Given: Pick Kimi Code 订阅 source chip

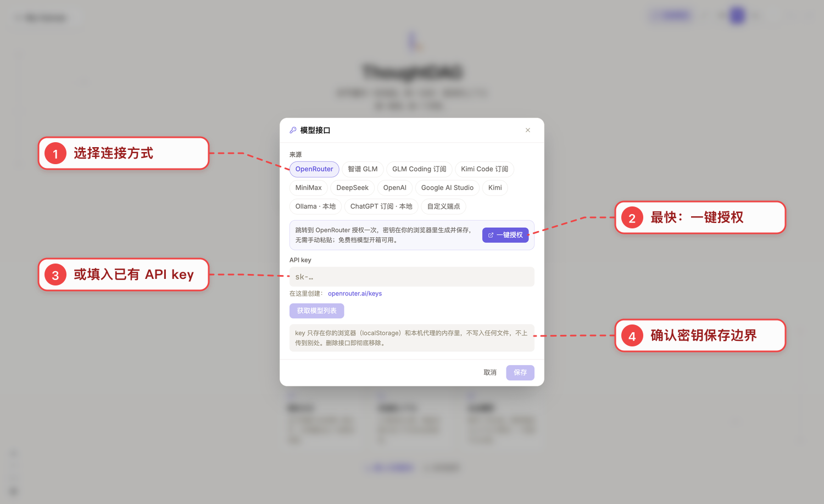Looking at the screenshot, I should (x=485, y=169).
